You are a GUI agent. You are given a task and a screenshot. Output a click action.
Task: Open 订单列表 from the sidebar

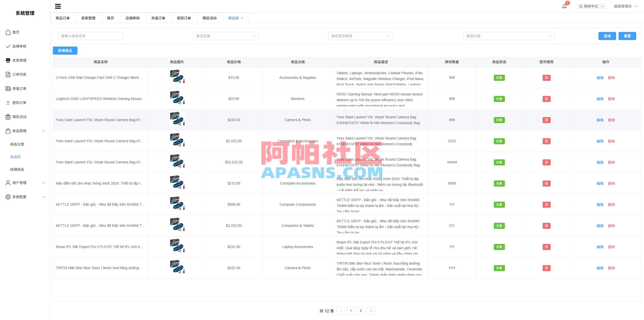[x=8, y=74]
